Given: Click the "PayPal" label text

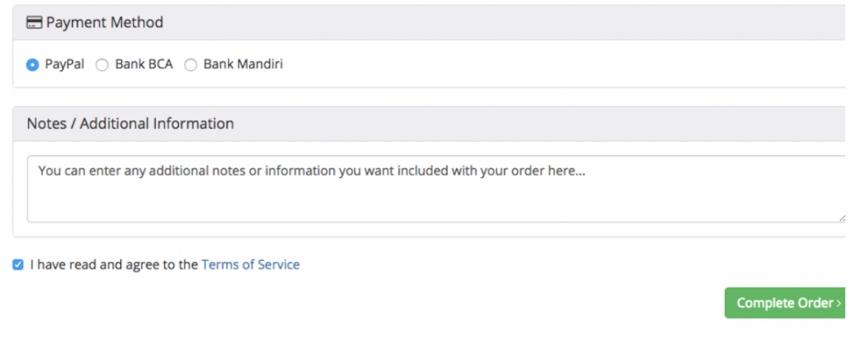Looking at the screenshot, I should pyautogui.click(x=64, y=64).
